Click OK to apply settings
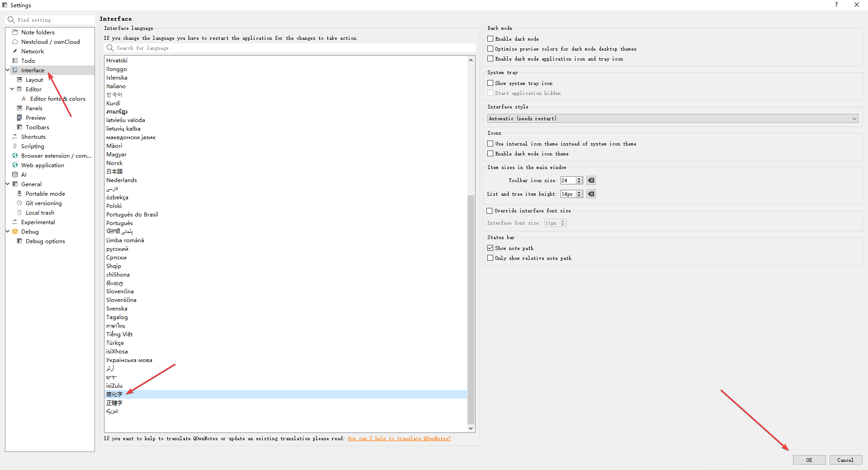 [809, 460]
